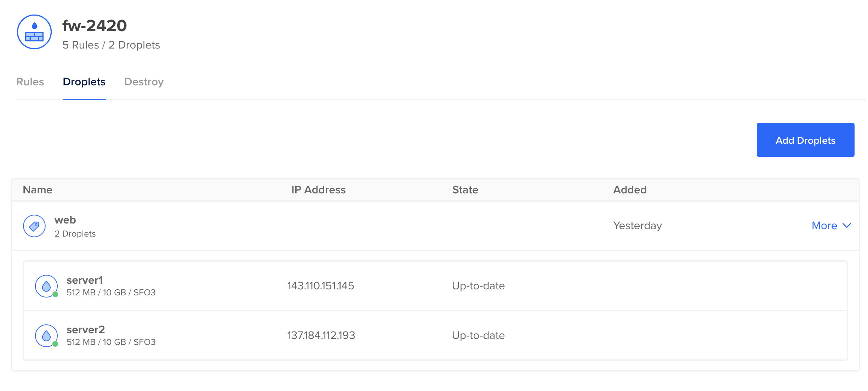
Task: Switch to the Rules tab
Action: [x=30, y=82]
